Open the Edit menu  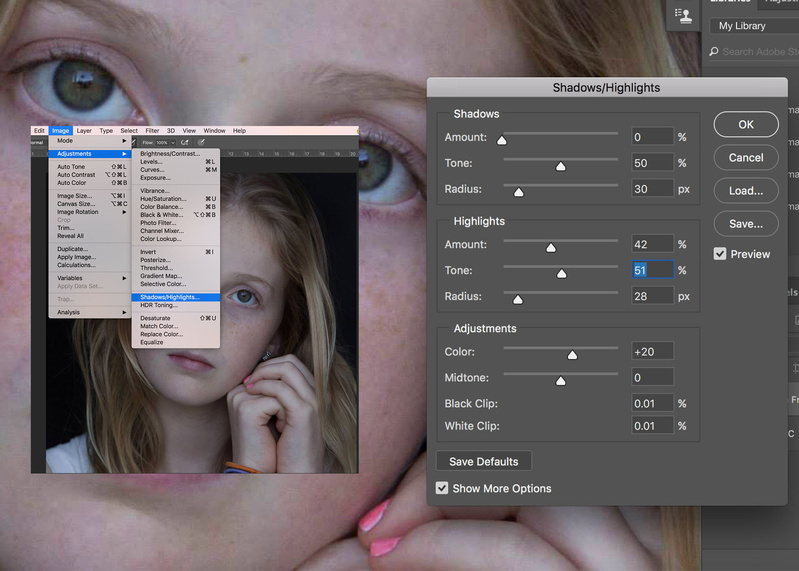pos(39,130)
